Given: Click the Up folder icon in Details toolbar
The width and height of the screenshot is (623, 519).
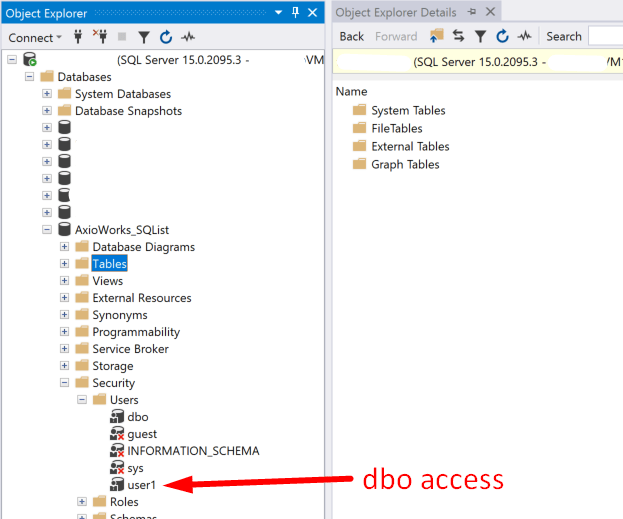Looking at the screenshot, I should 436,36.
